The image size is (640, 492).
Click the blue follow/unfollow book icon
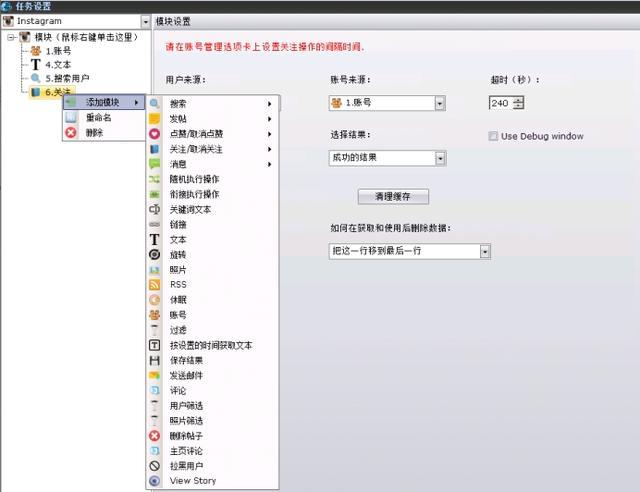154,149
